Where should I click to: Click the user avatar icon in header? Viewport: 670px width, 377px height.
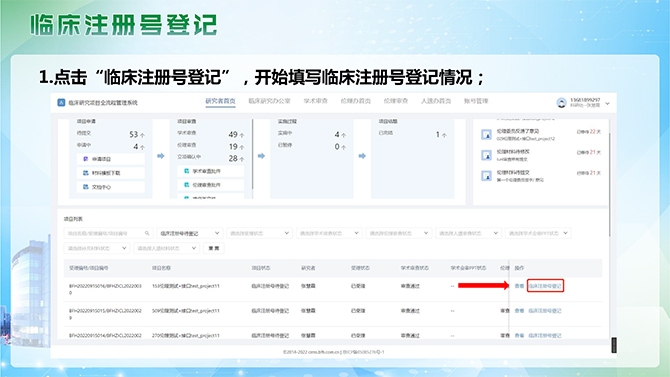(x=561, y=103)
